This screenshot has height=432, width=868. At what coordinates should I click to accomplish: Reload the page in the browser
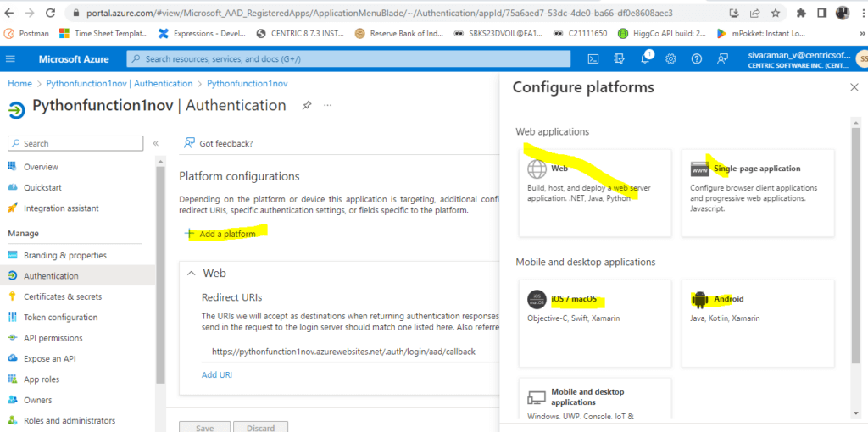[50, 13]
